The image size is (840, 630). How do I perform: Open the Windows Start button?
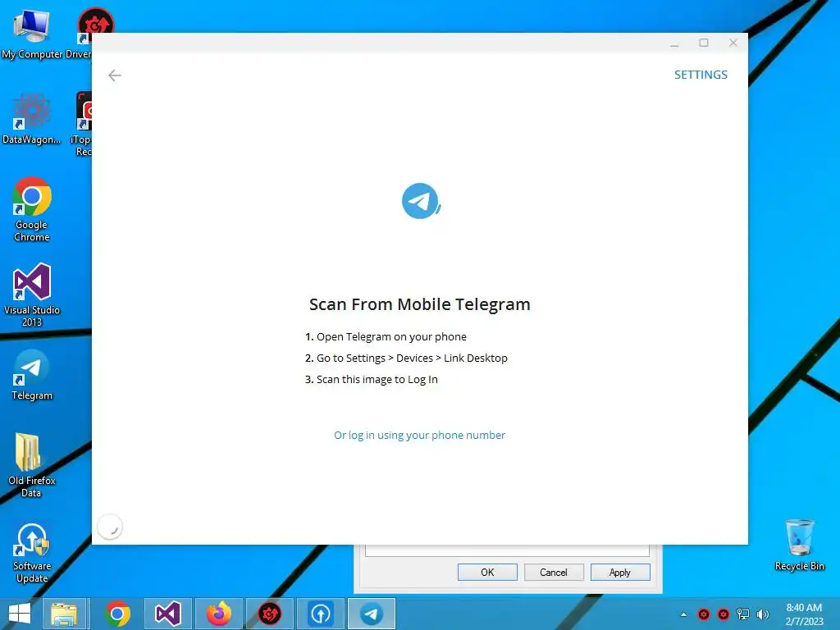[x=20, y=614]
